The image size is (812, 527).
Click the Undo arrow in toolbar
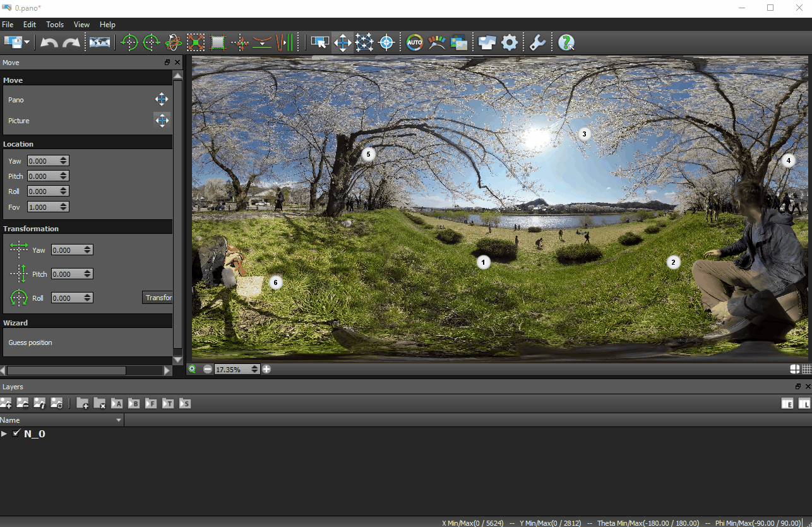point(49,43)
